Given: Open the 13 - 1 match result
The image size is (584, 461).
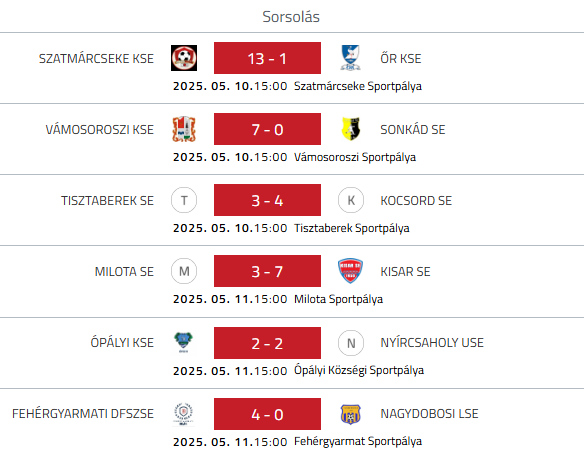Looking at the screenshot, I should click(267, 58).
